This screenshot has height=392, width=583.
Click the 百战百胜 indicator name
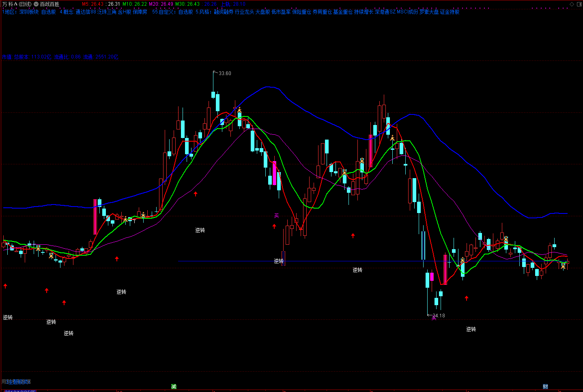tap(49, 4)
